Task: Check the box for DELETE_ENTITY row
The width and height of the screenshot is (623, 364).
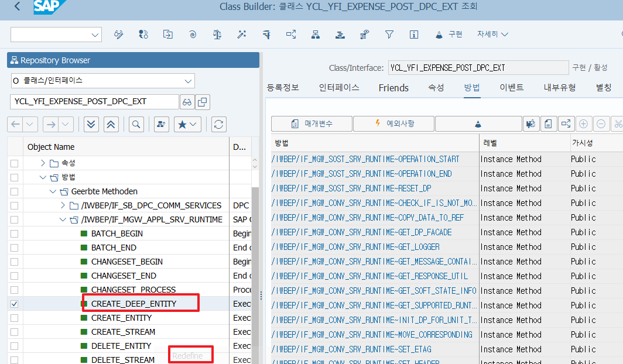Action: click(x=14, y=346)
